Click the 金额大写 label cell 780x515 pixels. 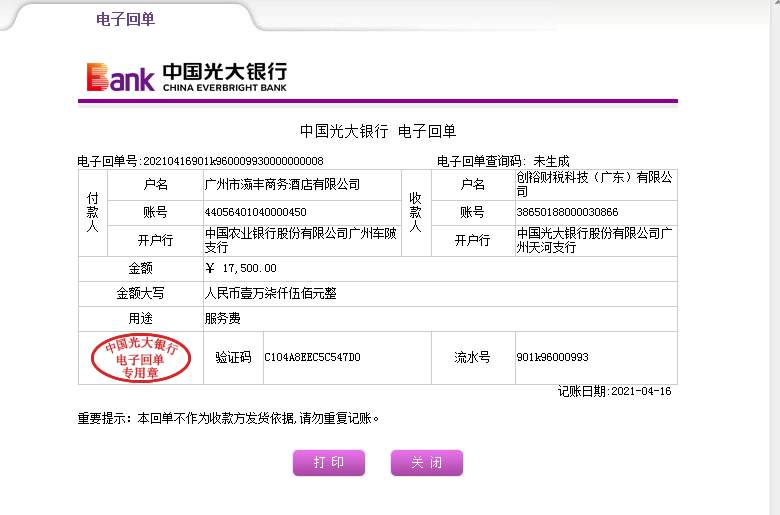[x=141, y=294]
